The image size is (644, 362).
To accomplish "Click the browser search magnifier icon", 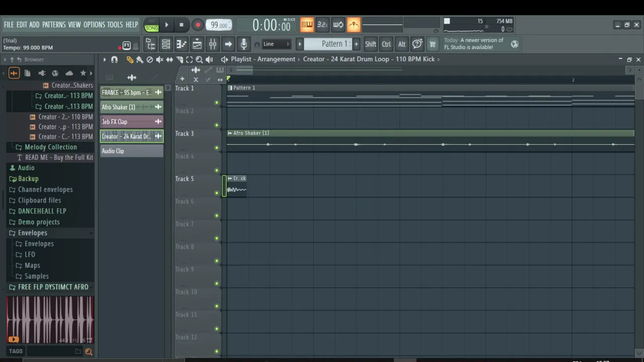I will click(89, 351).
